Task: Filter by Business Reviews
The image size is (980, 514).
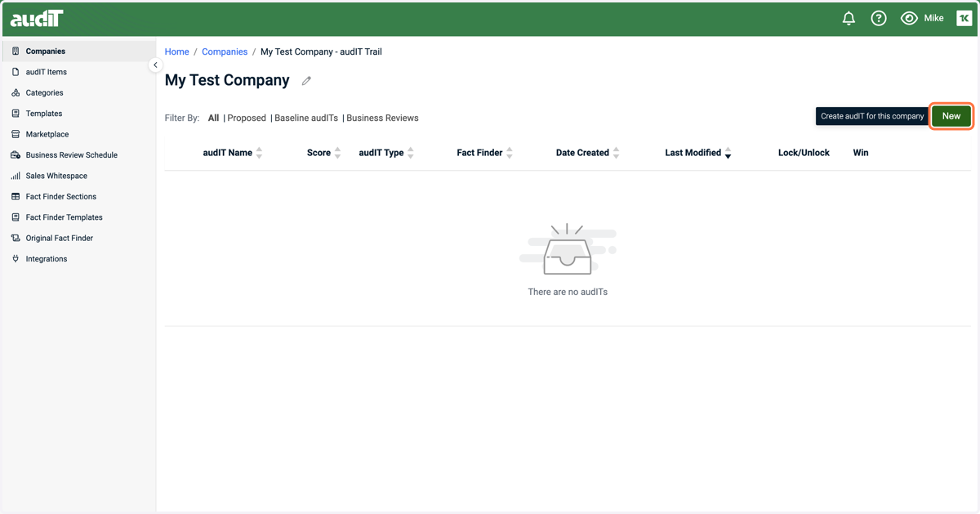Action: (x=382, y=118)
